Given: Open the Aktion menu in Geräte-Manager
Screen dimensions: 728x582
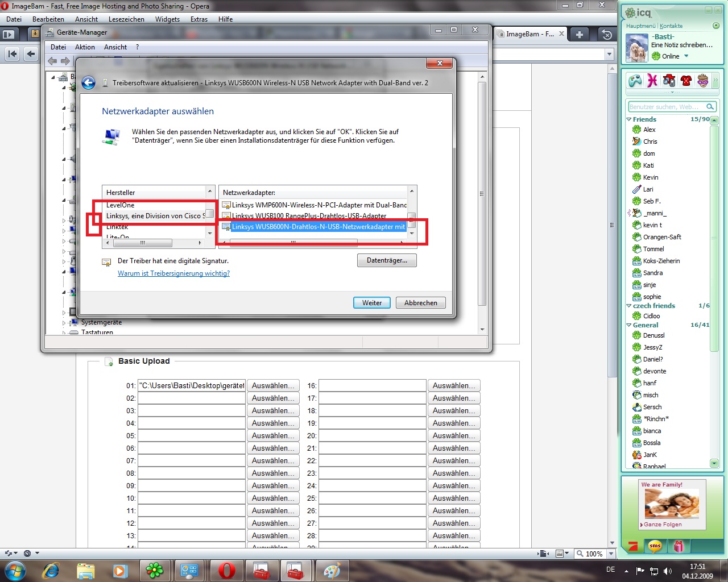Looking at the screenshot, I should point(85,47).
